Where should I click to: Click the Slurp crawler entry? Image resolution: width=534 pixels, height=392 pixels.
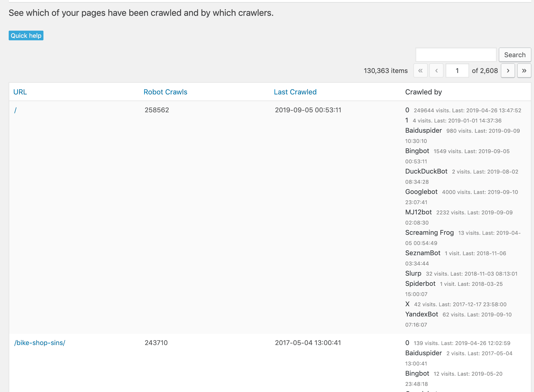461,274
